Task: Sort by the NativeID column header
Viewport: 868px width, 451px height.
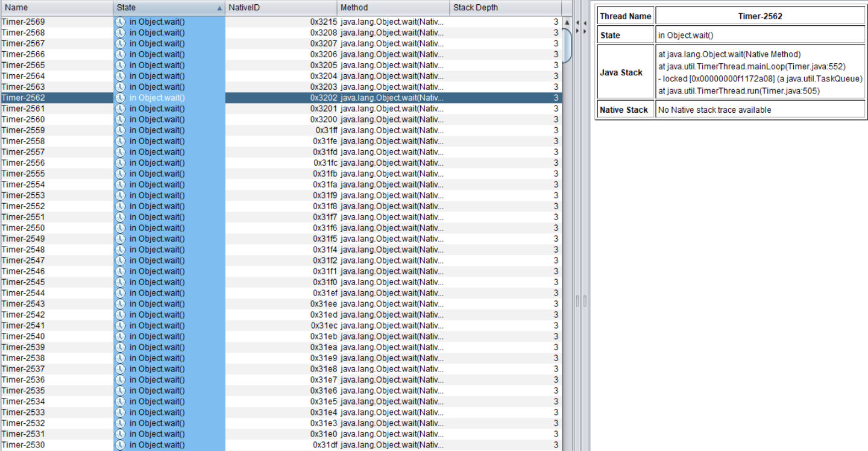Action: [280, 8]
